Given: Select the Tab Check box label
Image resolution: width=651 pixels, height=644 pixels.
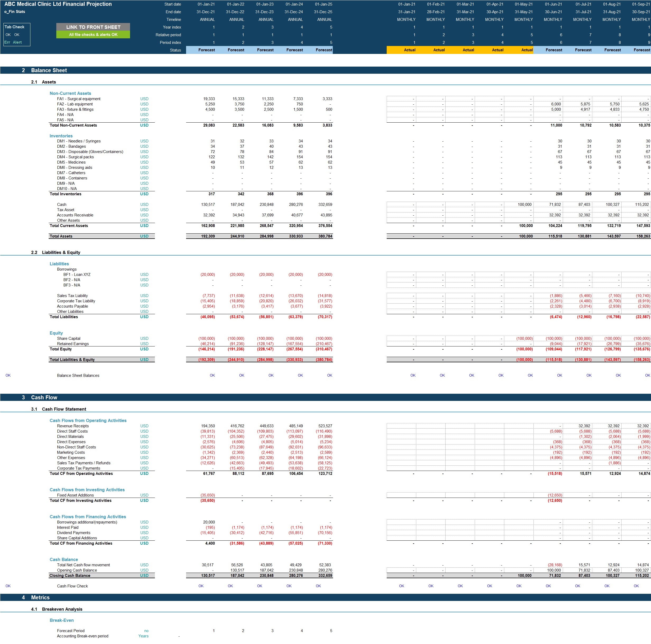Looking at the screenshot, I should [15, 27].
